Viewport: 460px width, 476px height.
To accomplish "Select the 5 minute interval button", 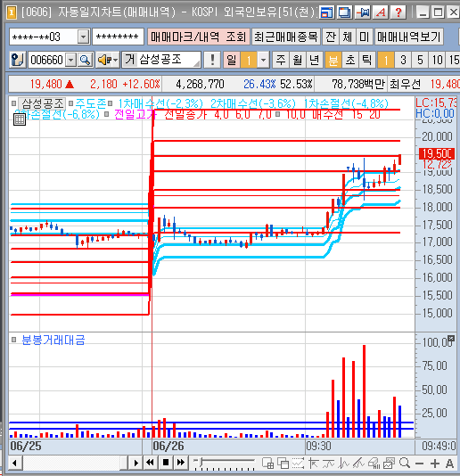I will click(420, 60).
